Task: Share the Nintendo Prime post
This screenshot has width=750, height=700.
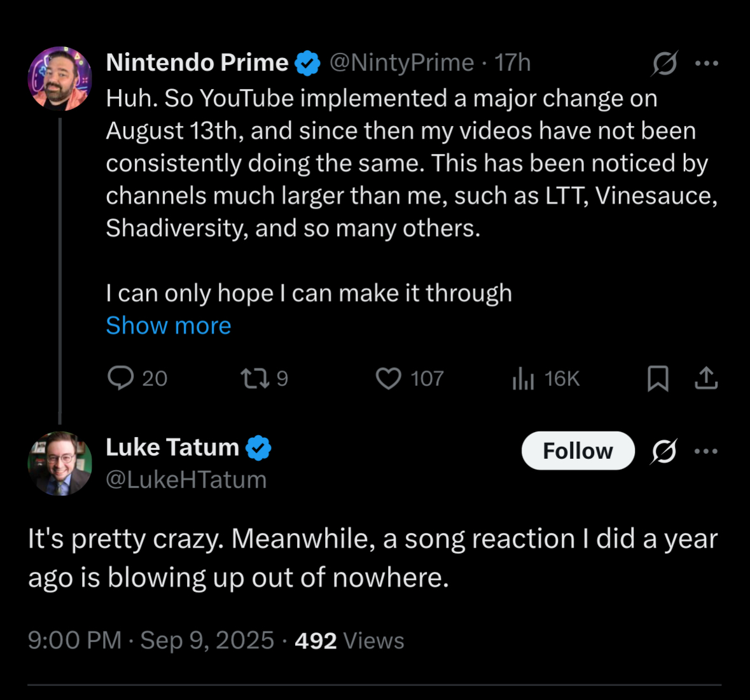Action: (706, 379)
